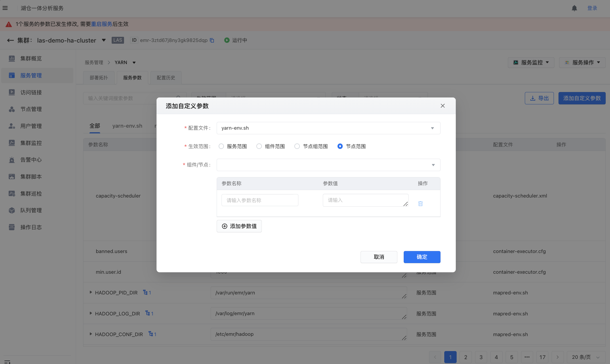
Task: Click the 请输入参数名称 input field
Action: click(x=260, y=200)
